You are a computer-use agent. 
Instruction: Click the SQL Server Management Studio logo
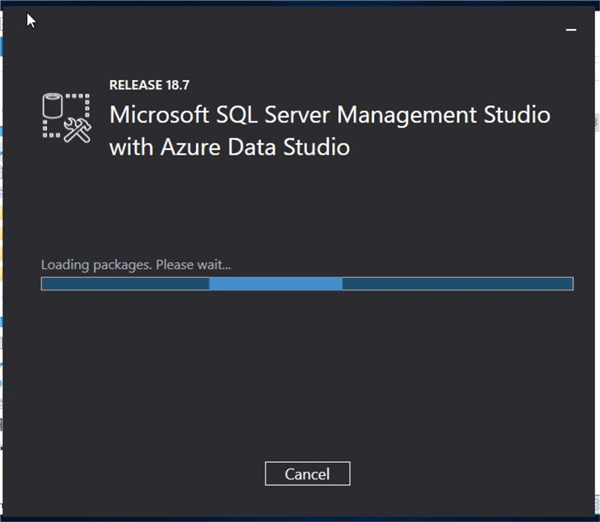(x=67, y=117)
